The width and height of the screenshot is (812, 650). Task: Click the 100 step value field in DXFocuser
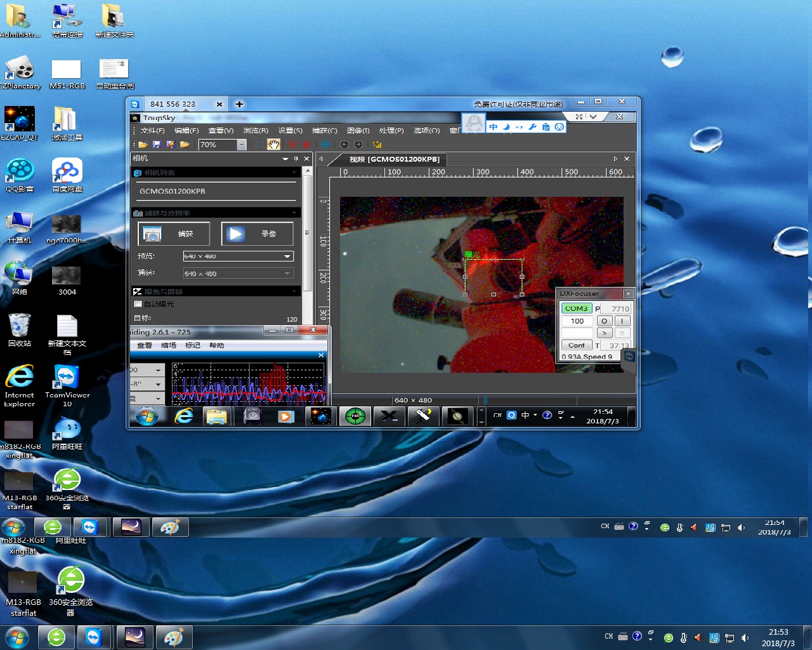click(577, 321)
